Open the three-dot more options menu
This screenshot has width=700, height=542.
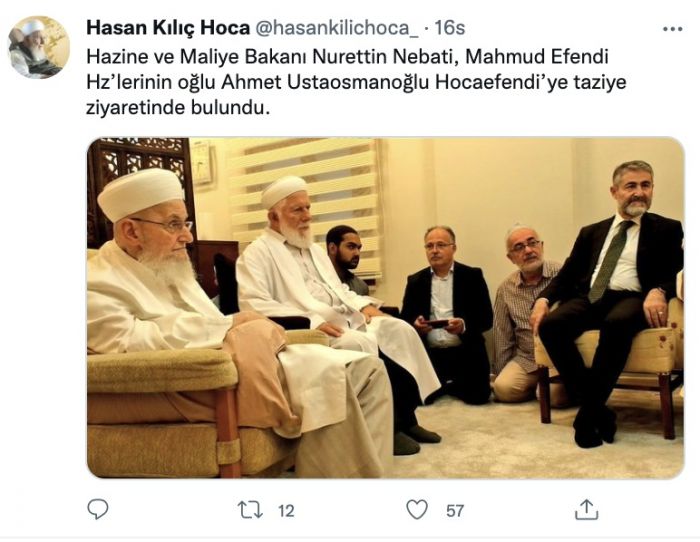click(x=672, y=29)
